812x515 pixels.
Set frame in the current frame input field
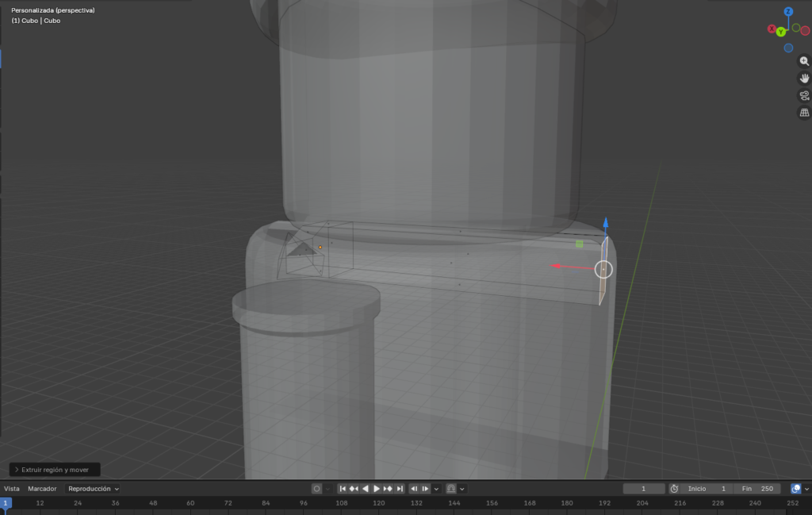click(644, 489)
